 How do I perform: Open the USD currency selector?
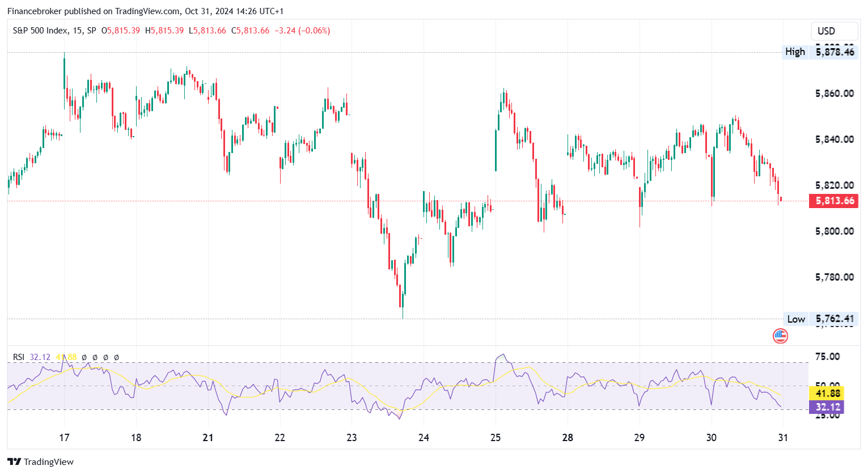tap(825, 31)
